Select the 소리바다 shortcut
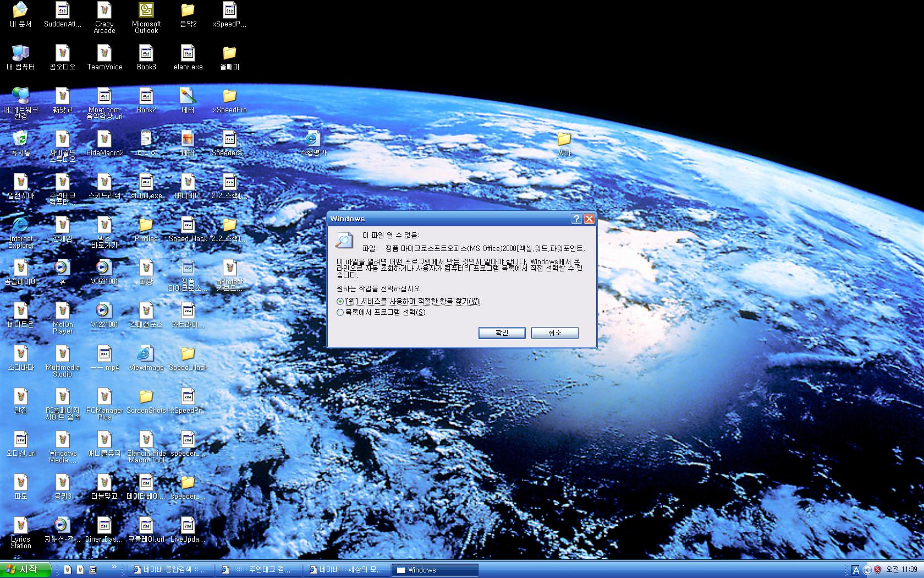This screenshot has height=578, width=924. (x=20, y=358)
